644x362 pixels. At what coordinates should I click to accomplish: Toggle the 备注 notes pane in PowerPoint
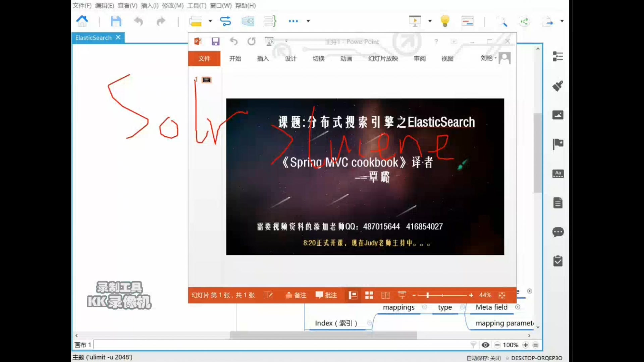296,295
